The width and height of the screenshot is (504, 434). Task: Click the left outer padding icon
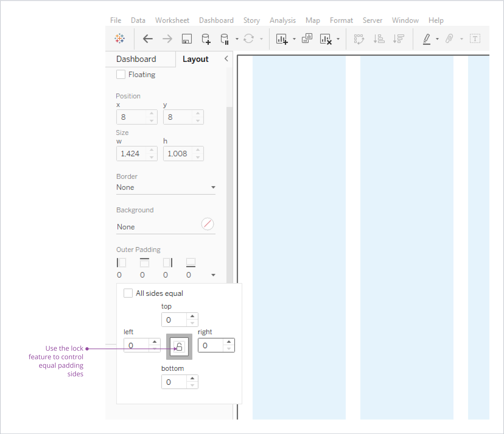tap(121, 262)
